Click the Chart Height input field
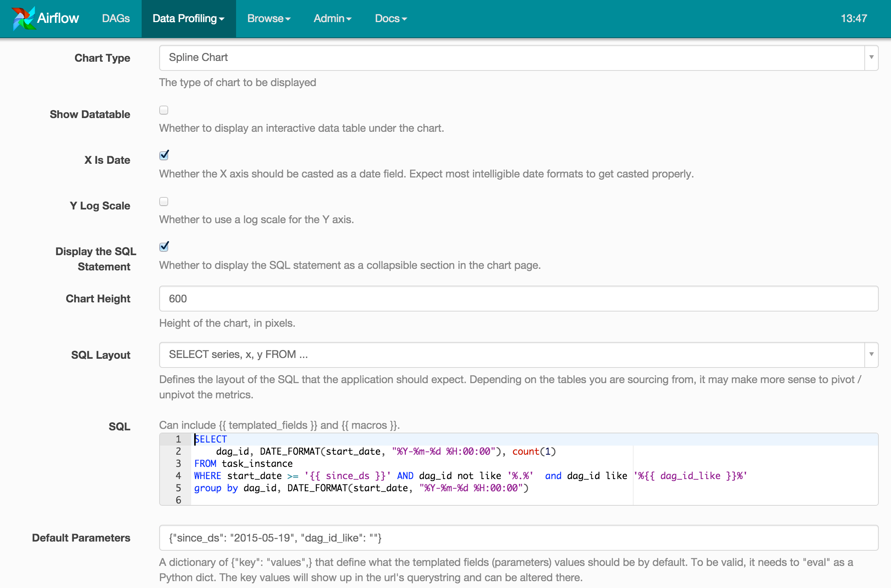The image size is (891, 588). click(x=518, y=299)
